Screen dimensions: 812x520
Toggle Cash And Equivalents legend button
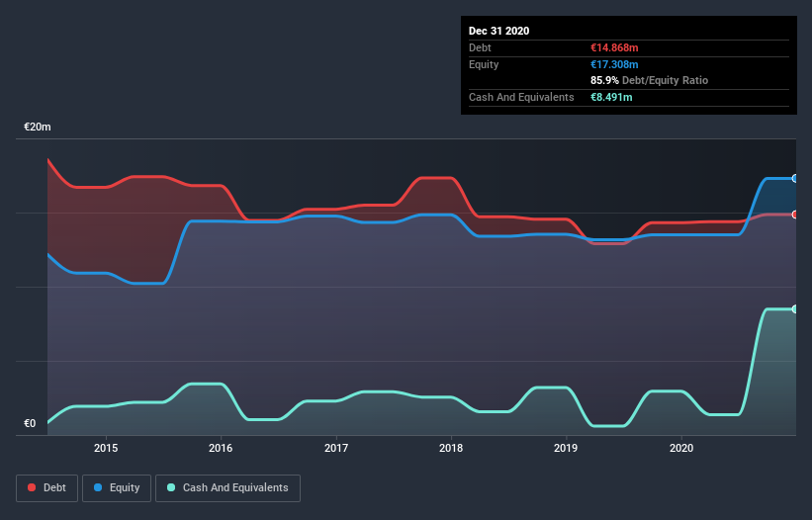tap(227, 488)
